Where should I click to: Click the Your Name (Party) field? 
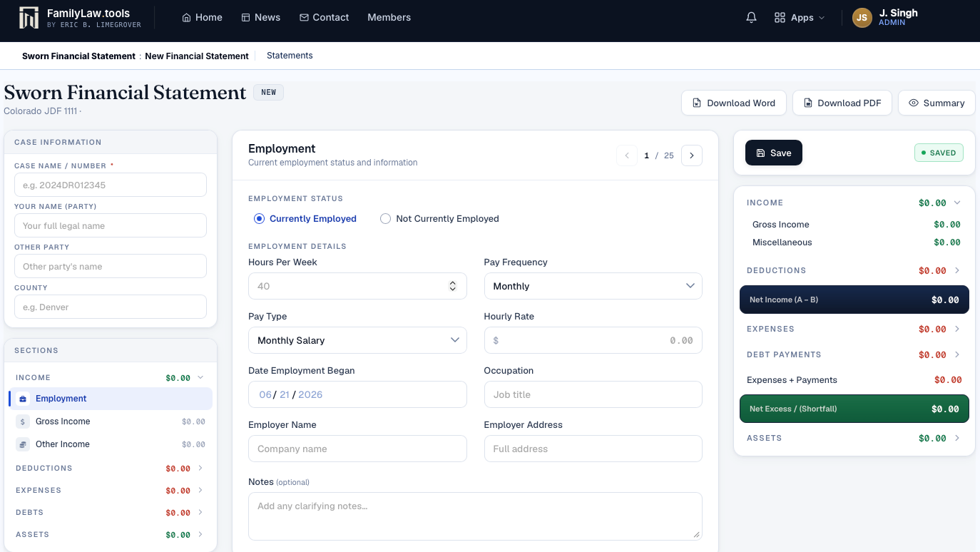[x=111, y=225]
